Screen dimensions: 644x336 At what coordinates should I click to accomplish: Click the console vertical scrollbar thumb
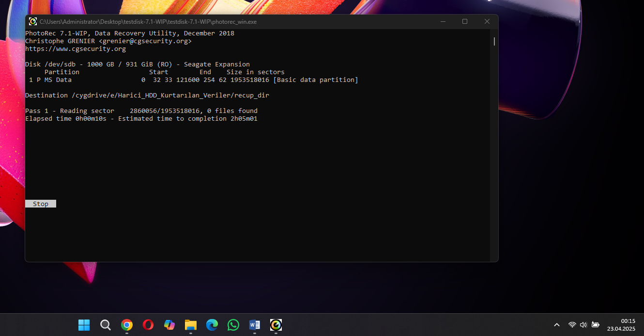coord(494,41)
